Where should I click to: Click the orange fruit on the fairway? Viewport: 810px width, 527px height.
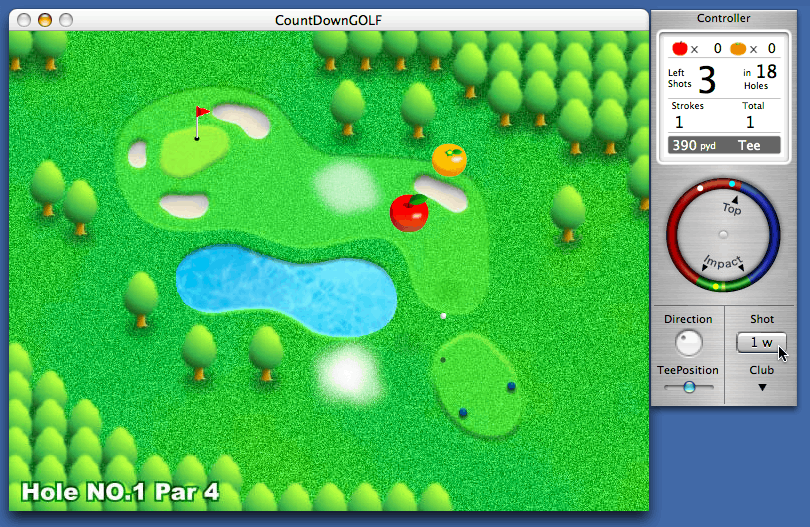pos(449,160)
